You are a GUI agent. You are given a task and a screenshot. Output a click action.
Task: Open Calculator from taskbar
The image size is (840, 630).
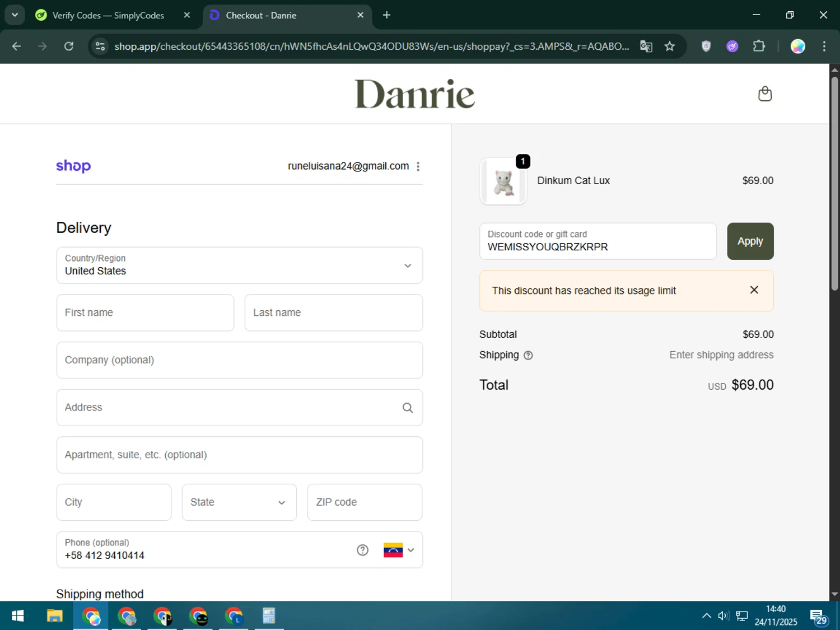tap(269, 616)
